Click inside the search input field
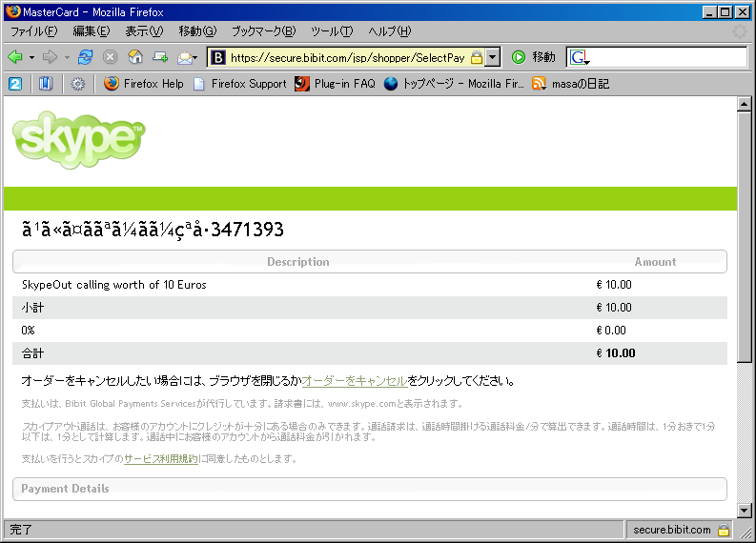 pyautogui.click(x=667, y=57)
